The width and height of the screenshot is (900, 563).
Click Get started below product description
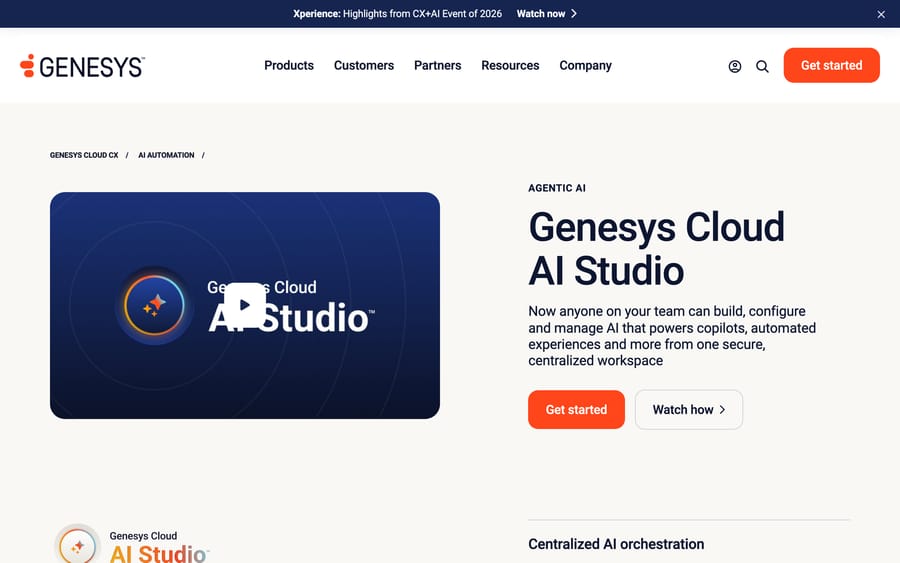click(x=576, y=410)
